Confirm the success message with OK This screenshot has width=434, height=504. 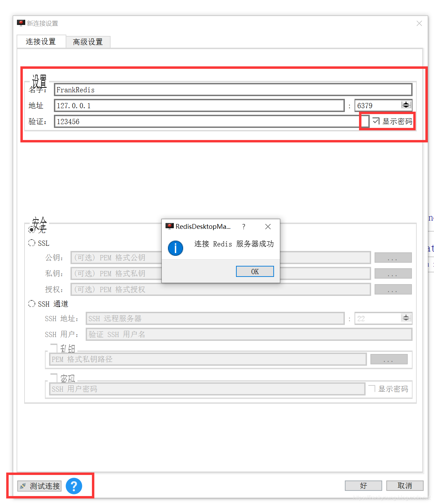pos(255,271)
